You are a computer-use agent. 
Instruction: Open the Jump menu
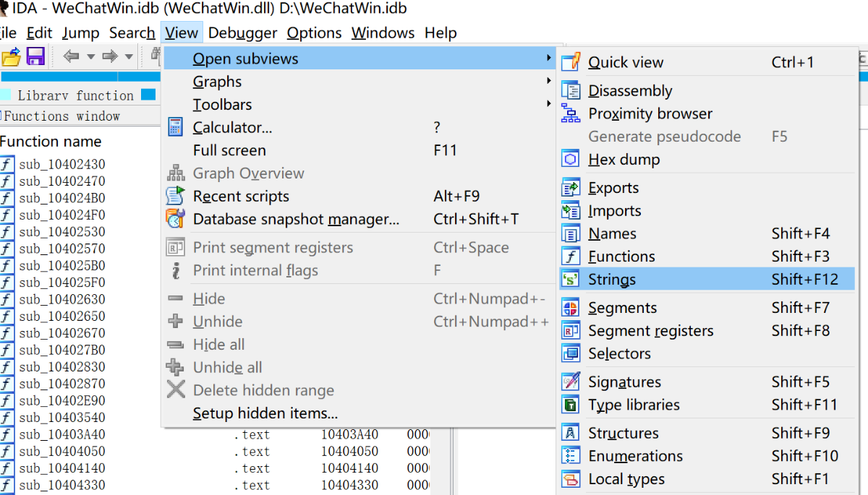80,33
